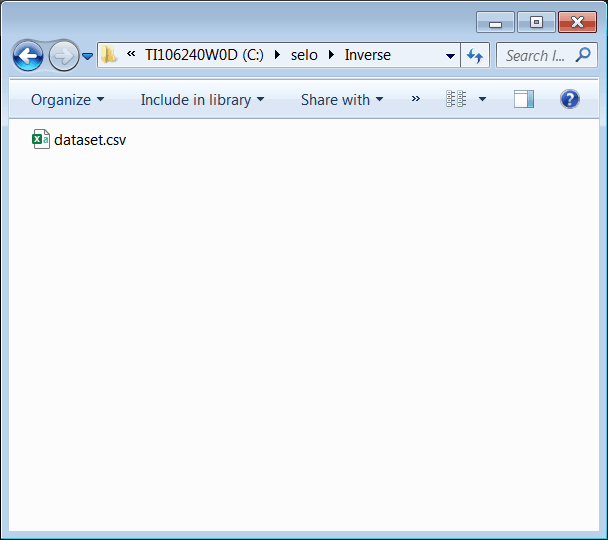
Task: Click the search magnifier icon
Action: [583, 55]
